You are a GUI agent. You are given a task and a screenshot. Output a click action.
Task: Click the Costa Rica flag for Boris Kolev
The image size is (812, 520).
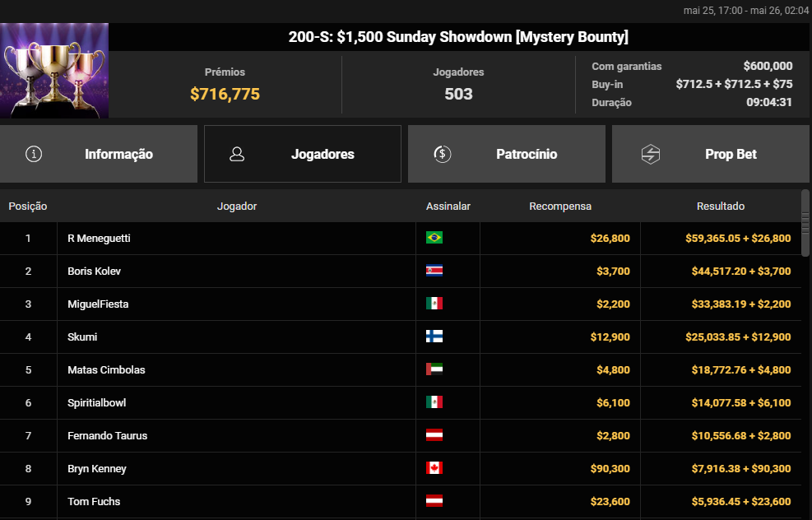(x=434, y=271)
